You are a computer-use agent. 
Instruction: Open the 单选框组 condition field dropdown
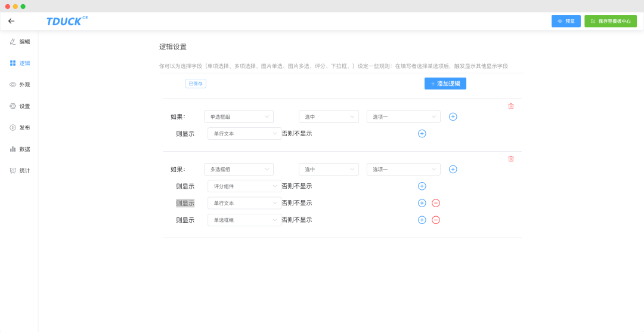(239, 117)
